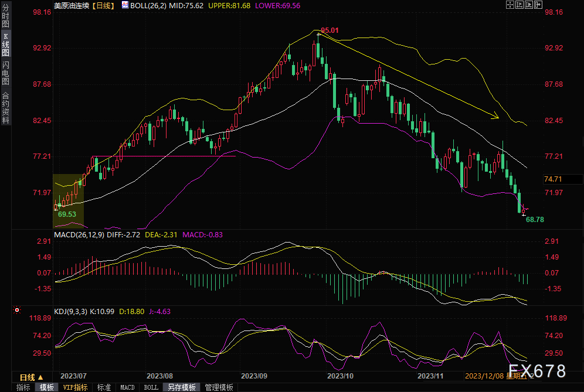Screen dimensions: 584x392
Task: Click the BOLL indicator chart icon
Action: click(x=125, y=5)
